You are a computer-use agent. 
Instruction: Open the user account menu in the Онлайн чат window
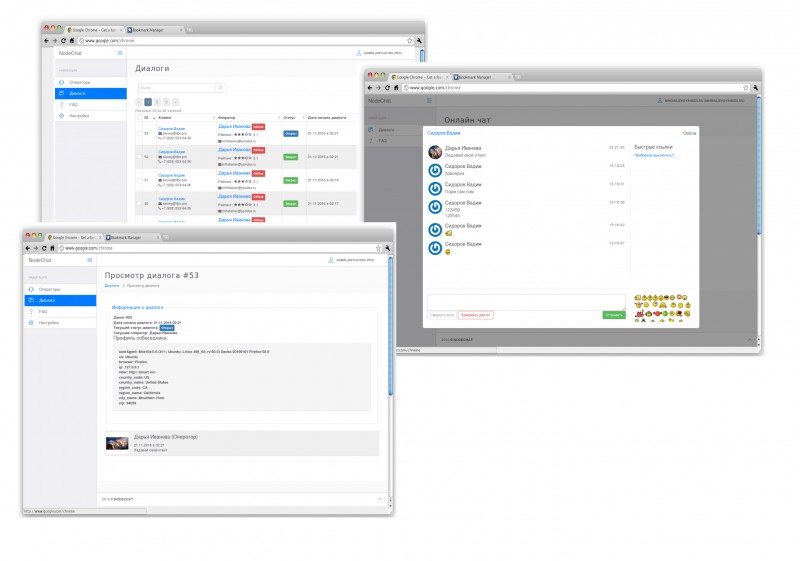(700, 100)
